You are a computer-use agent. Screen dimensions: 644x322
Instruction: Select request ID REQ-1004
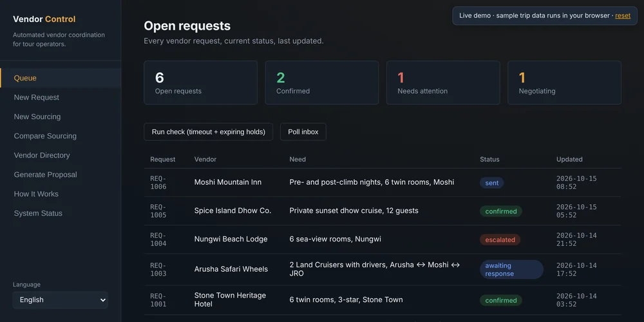click(158, 240)
